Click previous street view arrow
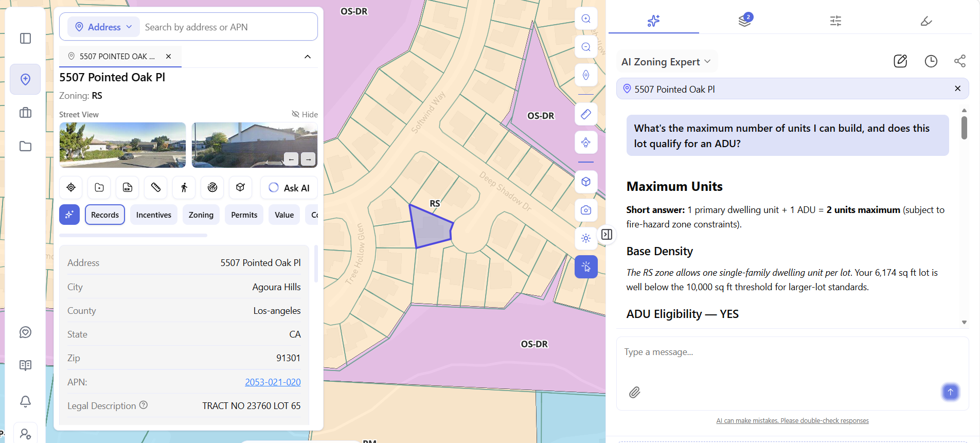Viewport: 980px width, 443px height. pyautogui.click(x=291, y=160)
